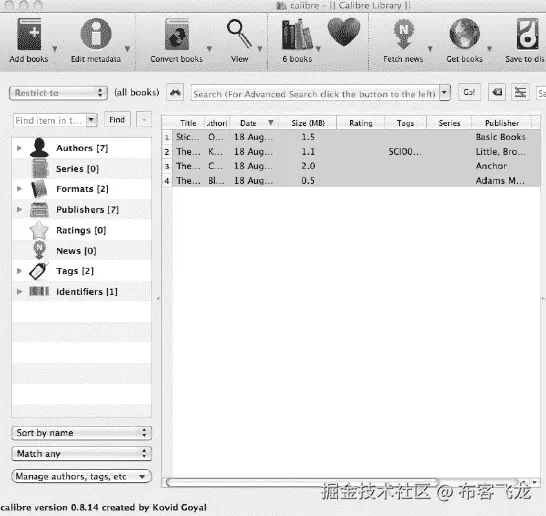Viewport: 546px width, 516px height.
Task: Open the View dropdown arrow
Action: pyautogui.click(x=259, y=49)
